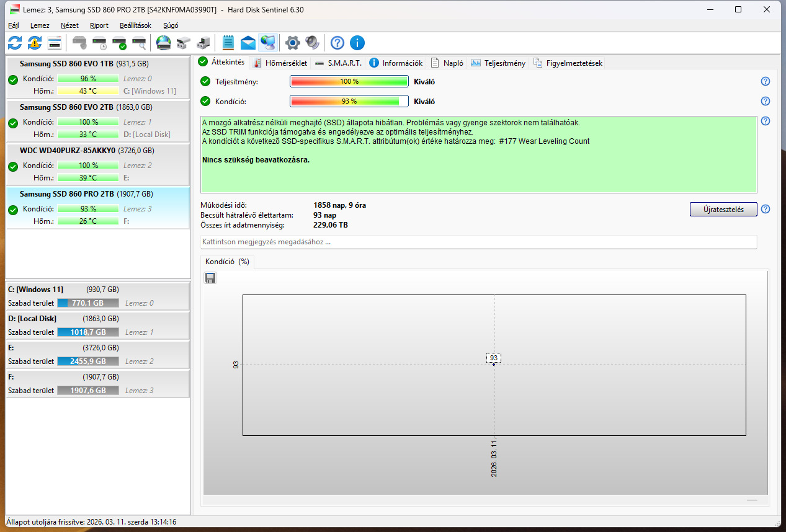The height and width of the screenshot is (532, 786).
Task: Click the 'Nincs szükség beavatkozásra.' text
Action: (x=256, y=160)
